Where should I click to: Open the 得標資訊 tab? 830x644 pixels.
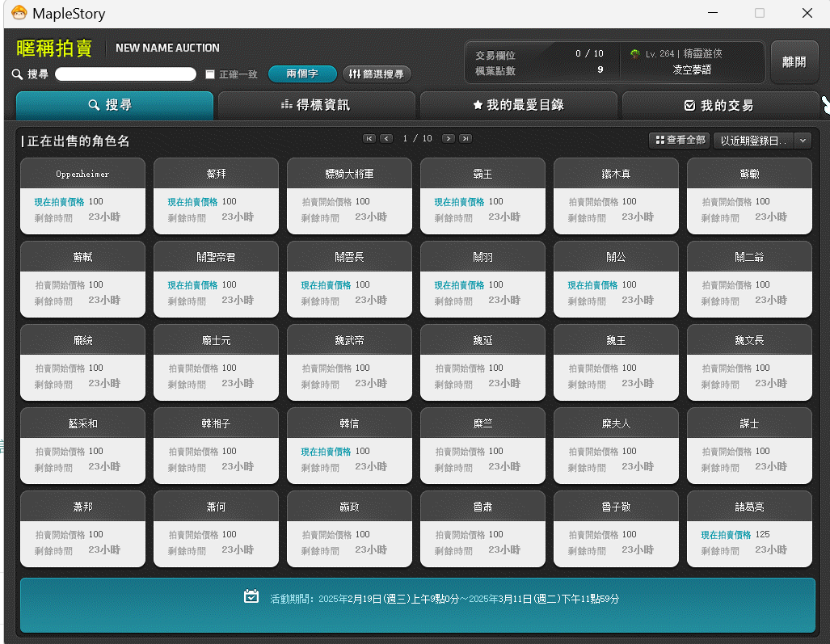click(316, 105)
